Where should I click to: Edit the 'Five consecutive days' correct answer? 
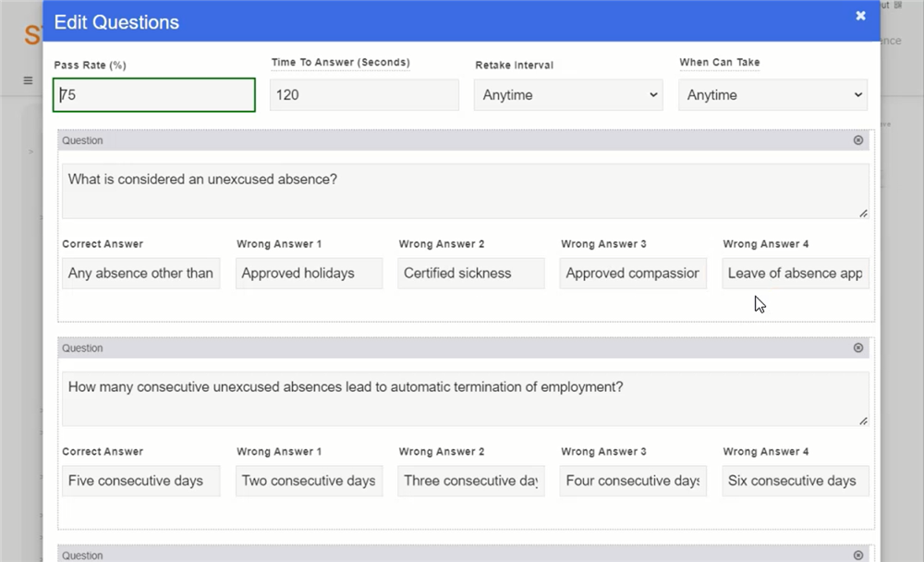[x=140, y=481]
